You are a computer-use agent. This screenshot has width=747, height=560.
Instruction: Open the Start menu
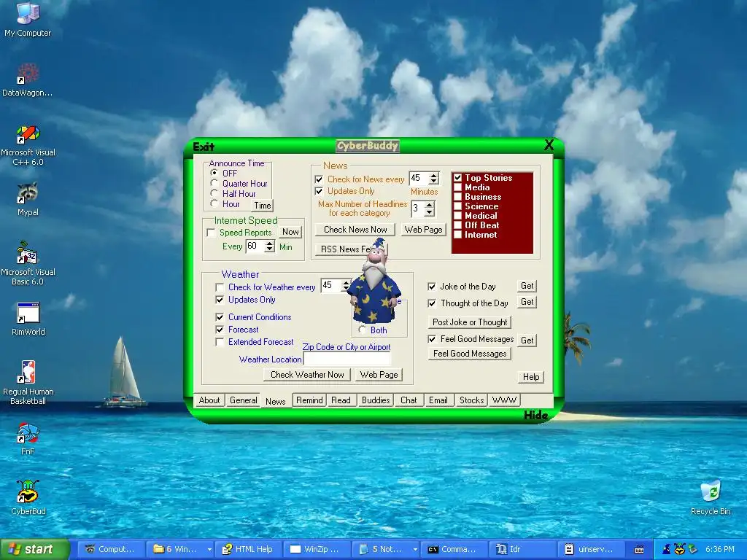(34, 549)
